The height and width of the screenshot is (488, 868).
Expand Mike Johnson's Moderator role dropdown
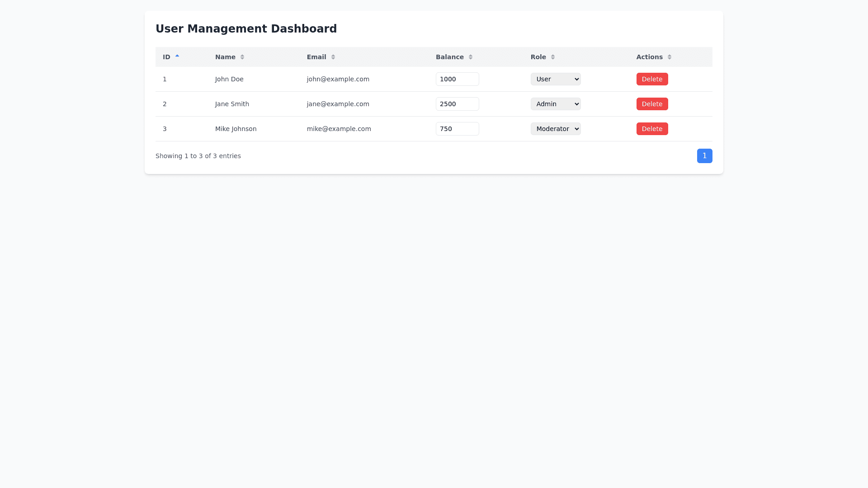(x=556, y=129)
